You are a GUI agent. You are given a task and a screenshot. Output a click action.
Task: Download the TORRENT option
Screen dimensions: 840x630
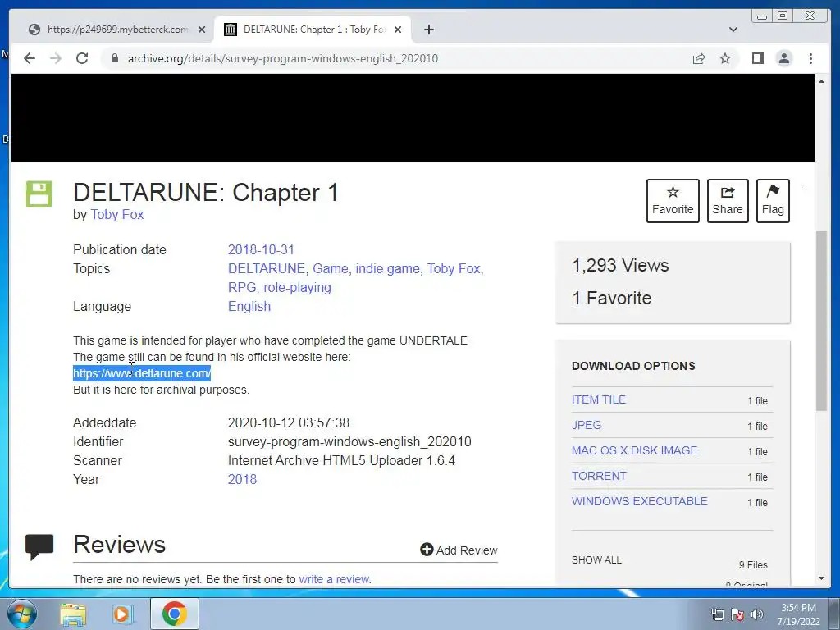point(599,476)
